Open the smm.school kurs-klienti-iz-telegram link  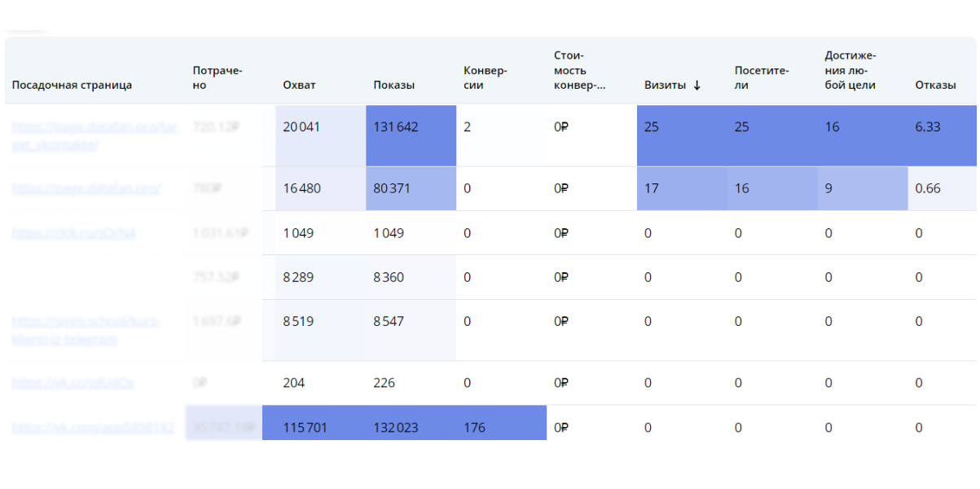click(86, 330)
